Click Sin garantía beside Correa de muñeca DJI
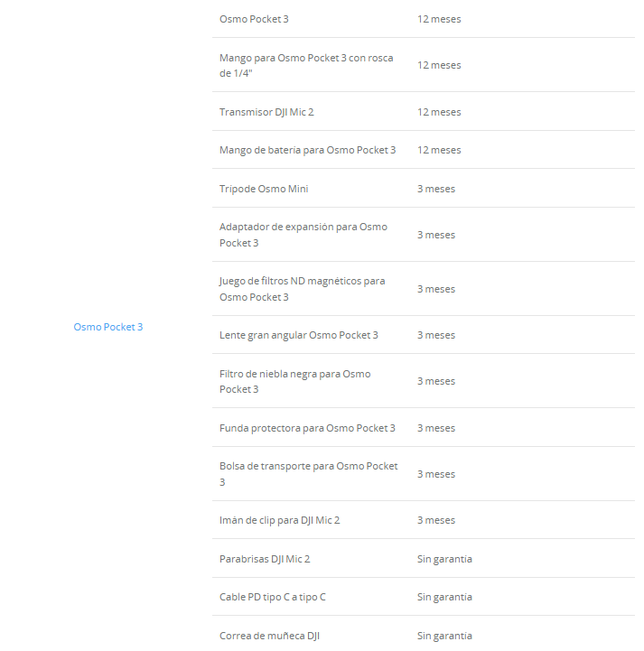Screen dimensions: 644x651 pos(444,636)
